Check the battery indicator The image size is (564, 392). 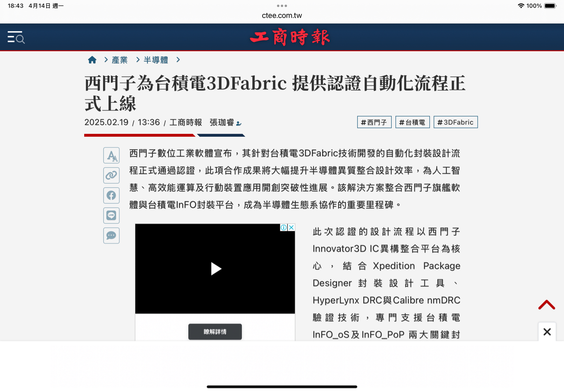550,6
